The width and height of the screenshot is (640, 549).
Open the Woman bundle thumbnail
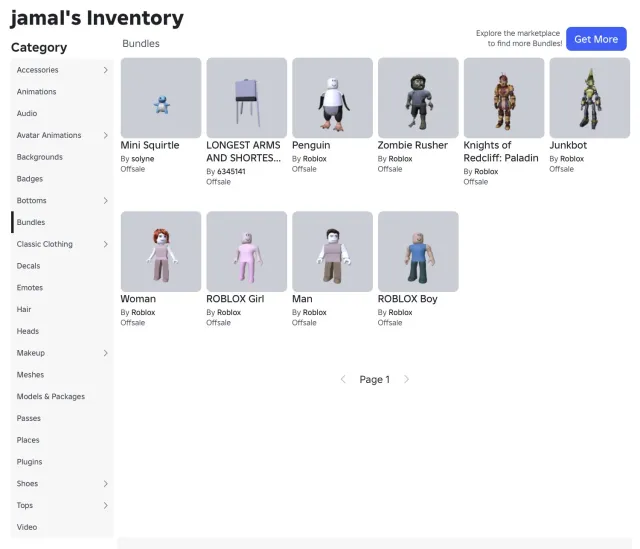(x=161, y=251)
